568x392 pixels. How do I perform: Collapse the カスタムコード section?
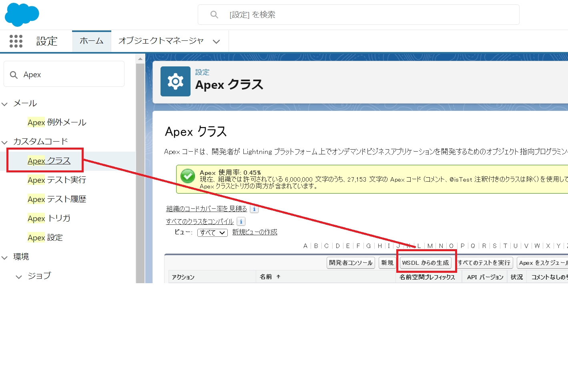pos(5,142)
